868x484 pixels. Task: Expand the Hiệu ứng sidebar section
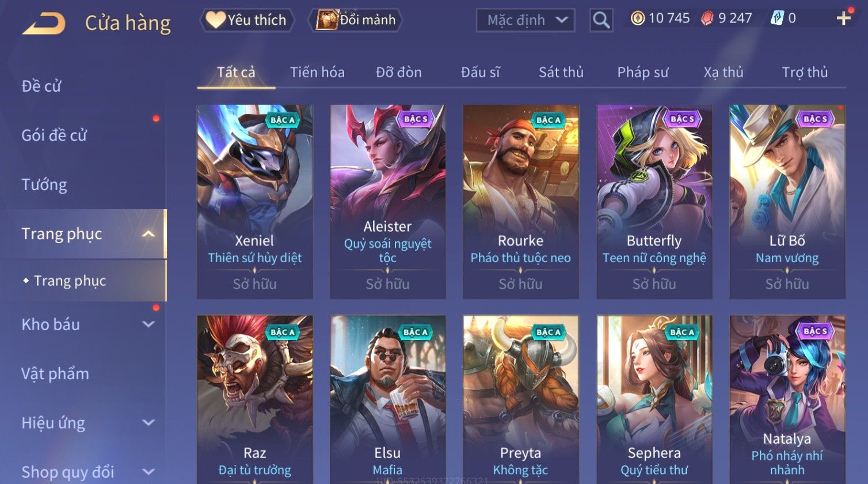click(x=149, y=423)
